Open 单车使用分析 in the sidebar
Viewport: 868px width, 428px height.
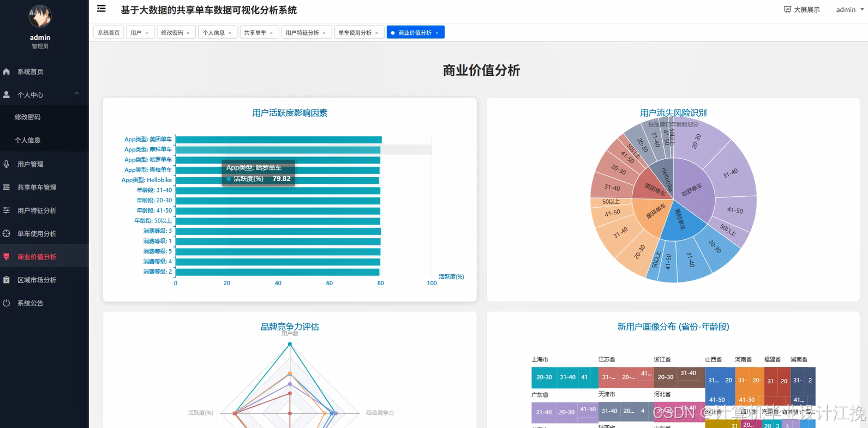click(44, 233)
